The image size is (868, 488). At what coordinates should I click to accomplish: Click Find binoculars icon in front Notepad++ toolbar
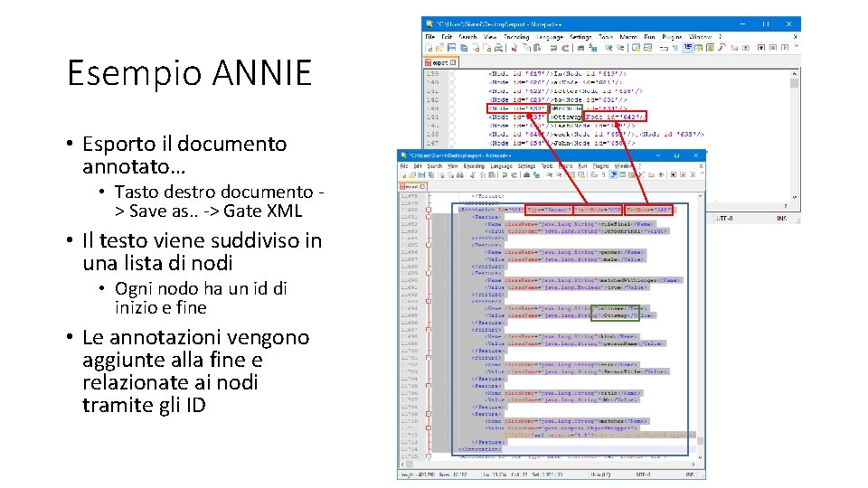[526, 174]
